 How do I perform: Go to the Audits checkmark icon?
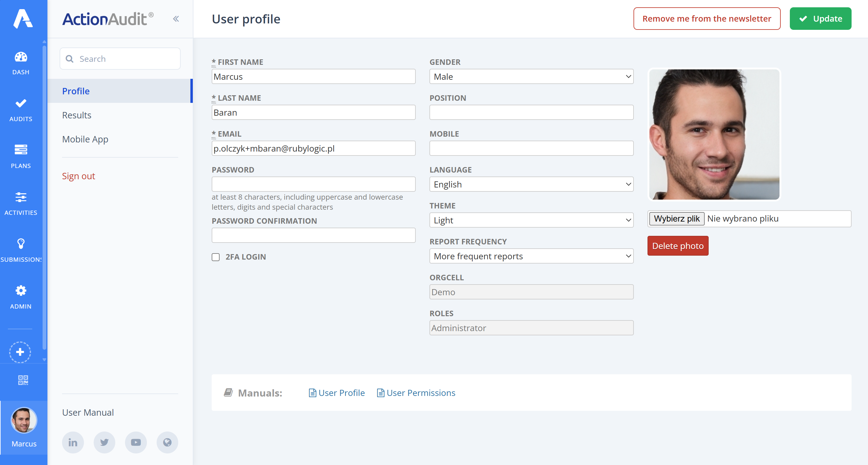(21, 103)
